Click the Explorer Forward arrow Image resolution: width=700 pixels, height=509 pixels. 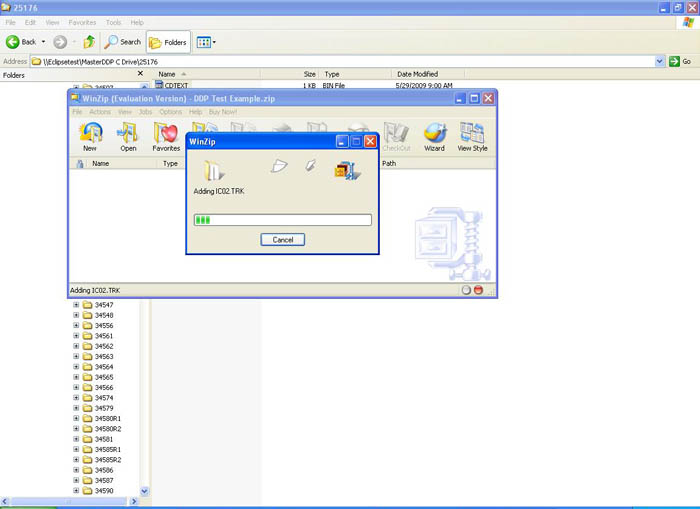click(x=60, y=42)
